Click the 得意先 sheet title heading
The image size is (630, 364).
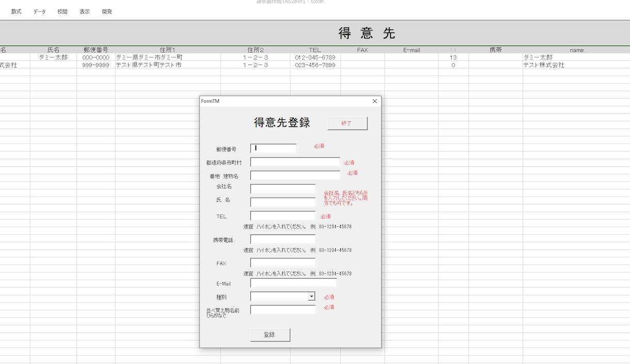pos(367,33)
